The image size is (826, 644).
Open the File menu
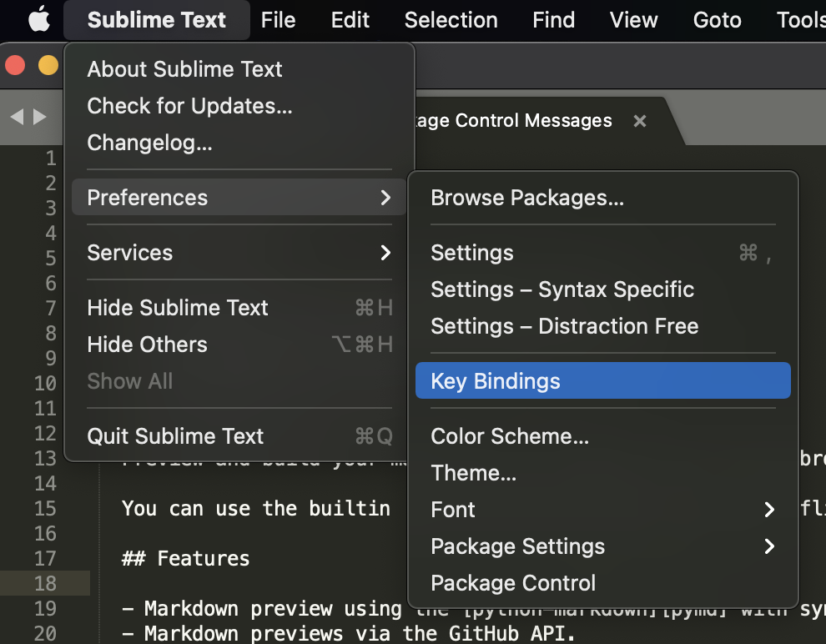[x=278, y=19]
